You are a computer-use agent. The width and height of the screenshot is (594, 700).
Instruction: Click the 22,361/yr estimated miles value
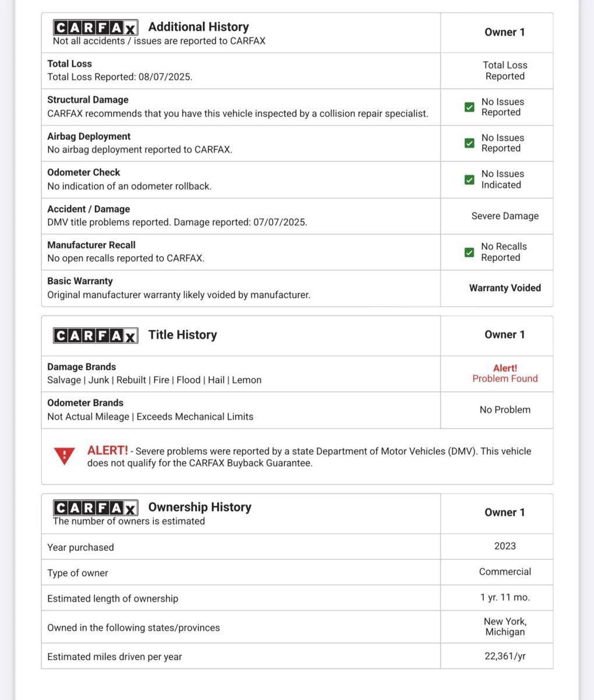[x=505, y=656]
